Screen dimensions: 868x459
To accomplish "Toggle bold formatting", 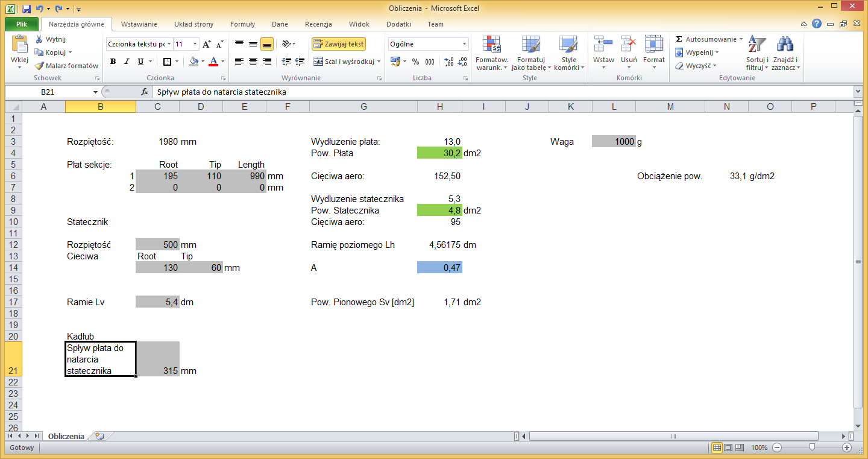I will coord(113,62).
